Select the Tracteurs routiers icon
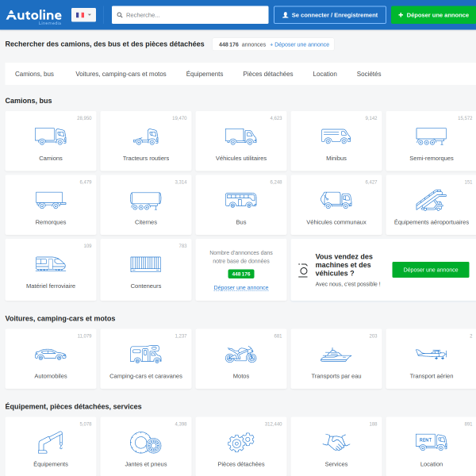Viewport: 476px width, 476px height. [x=146, y=136]
